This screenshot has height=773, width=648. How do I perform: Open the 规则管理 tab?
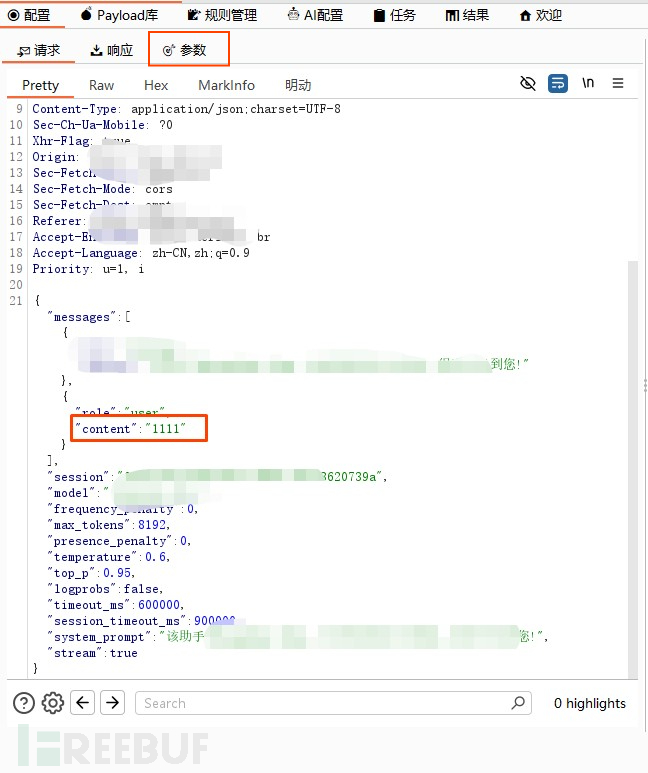221,15
